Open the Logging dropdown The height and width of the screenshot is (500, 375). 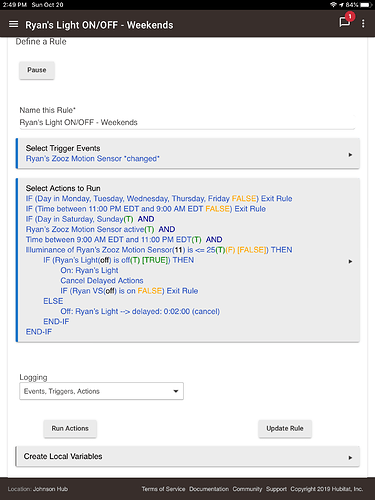(101, 391)
